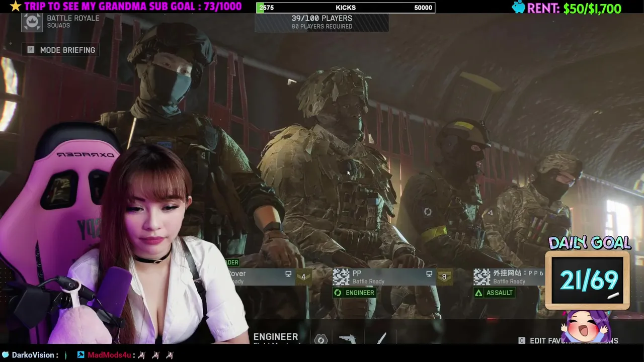644x362 pixels.
Task: Click the 'Trip to see my grandma' sub goal text
Action: point(133,7)
